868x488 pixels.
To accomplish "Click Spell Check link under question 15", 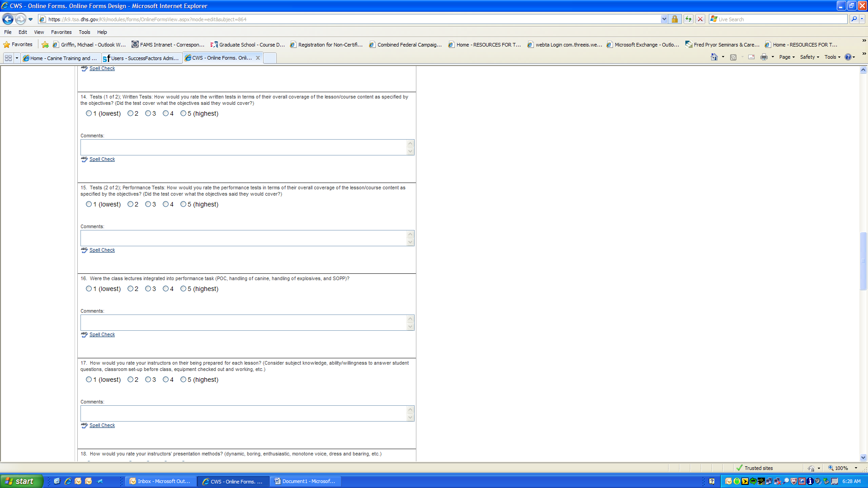I will tap(102, 250).
